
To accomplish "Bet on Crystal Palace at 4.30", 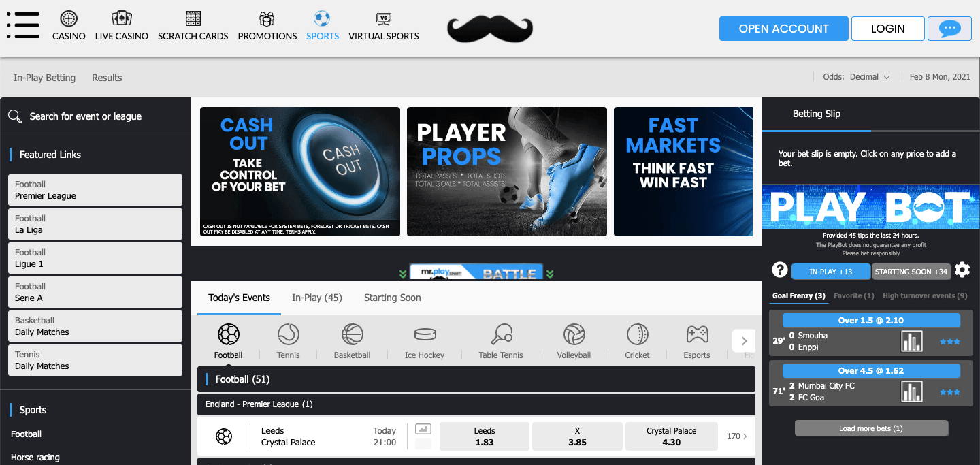I will (x=671, y=436).
